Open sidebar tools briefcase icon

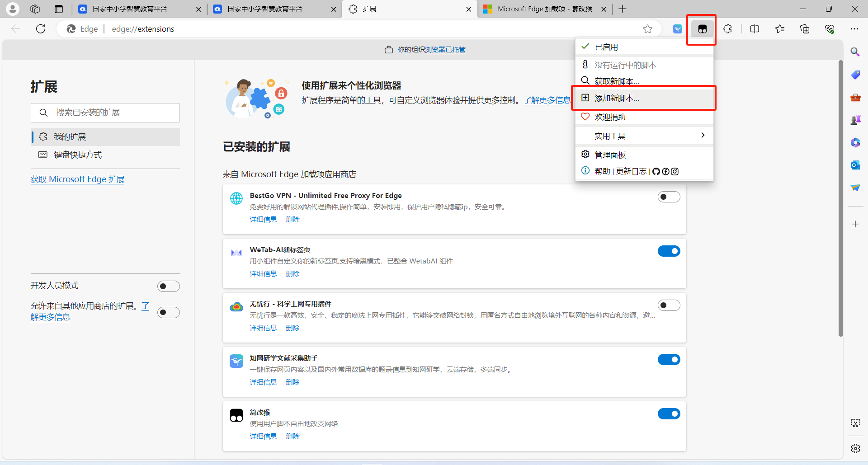(855, 97)
